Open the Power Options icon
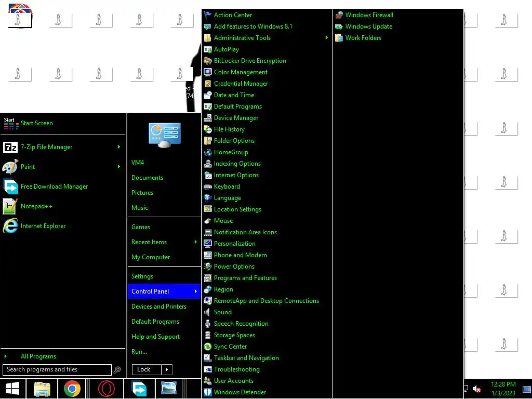532x399 pixels. pyautogui.click(x=208, y=267)
